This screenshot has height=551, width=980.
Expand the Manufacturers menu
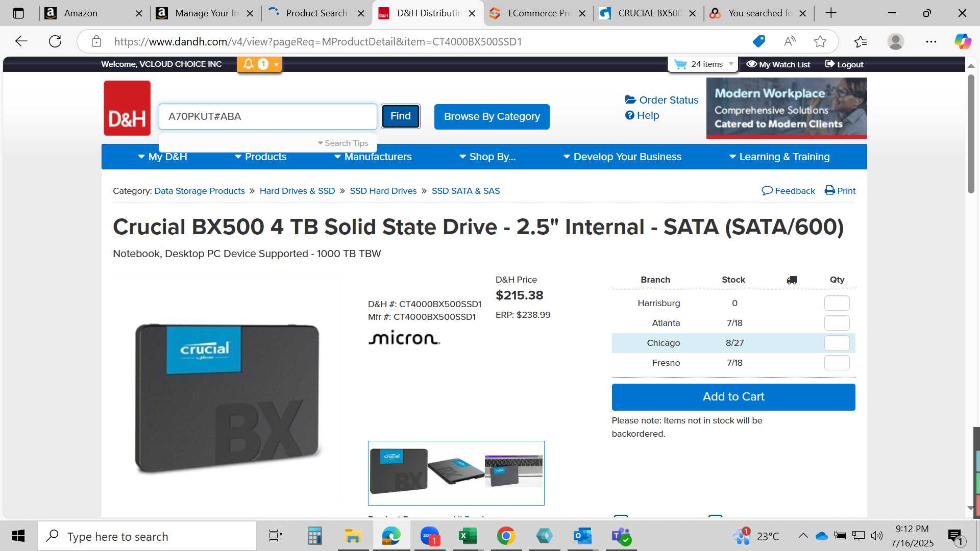pyautogui.click(x=373, y=157)
